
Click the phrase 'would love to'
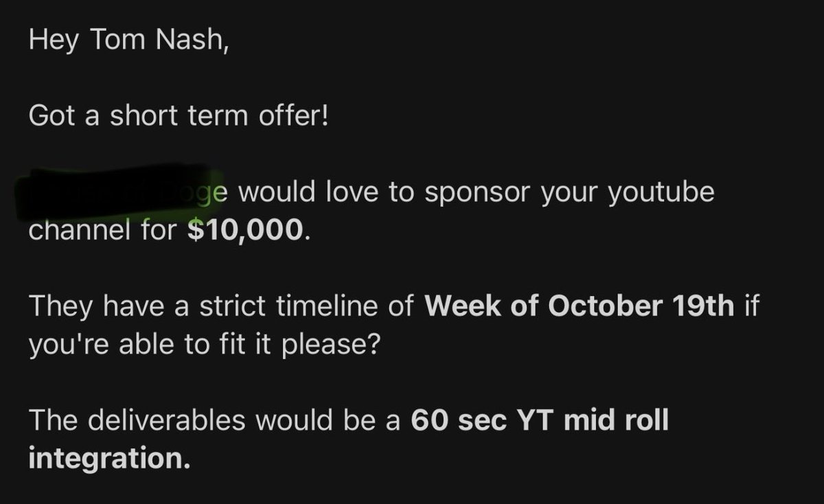click(323, 193)
